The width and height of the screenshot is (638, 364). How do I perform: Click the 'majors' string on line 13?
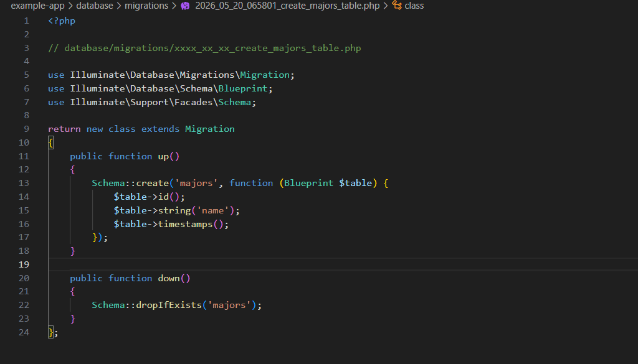196,183
